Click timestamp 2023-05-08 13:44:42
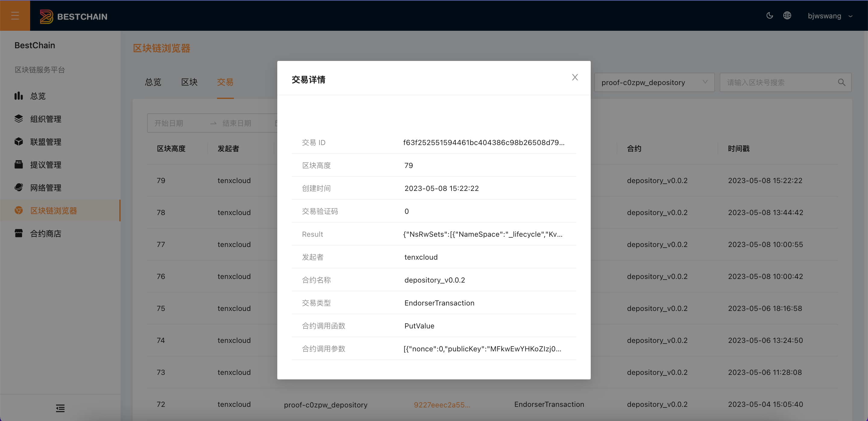Screen dimensions: 868x421 click(765, 212)
